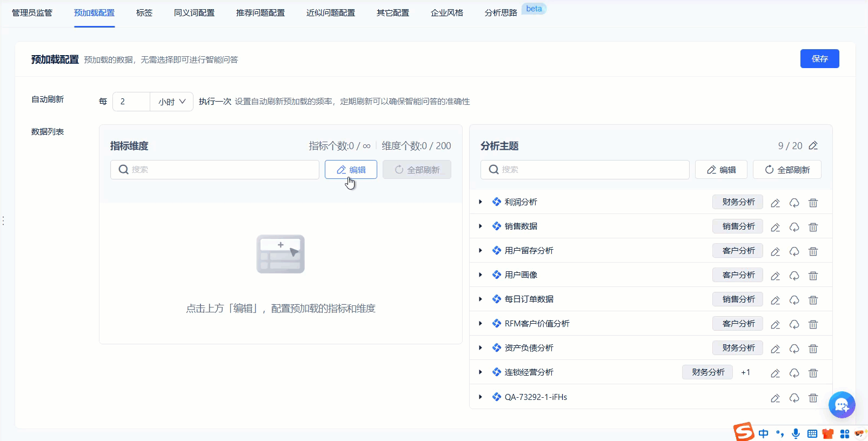Open the 标签 tab
Viewport: 868px width, 441px height.
(144, 12)
